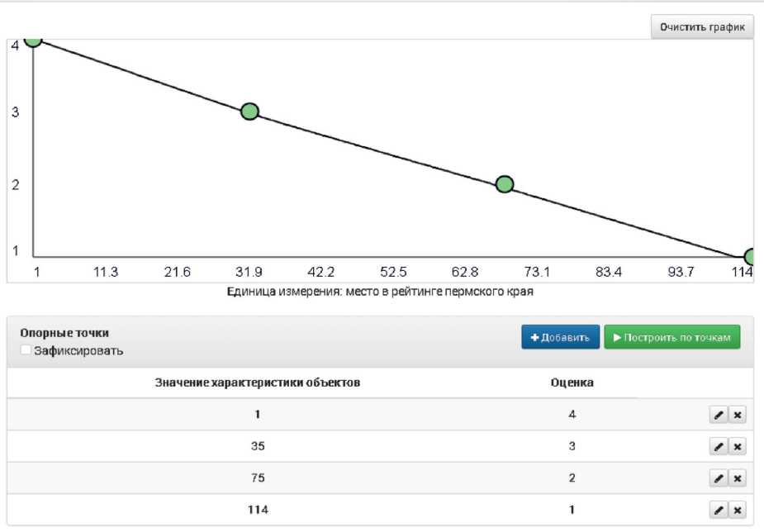
Task: Click the Очистить график button
Action: click(702, 26)
